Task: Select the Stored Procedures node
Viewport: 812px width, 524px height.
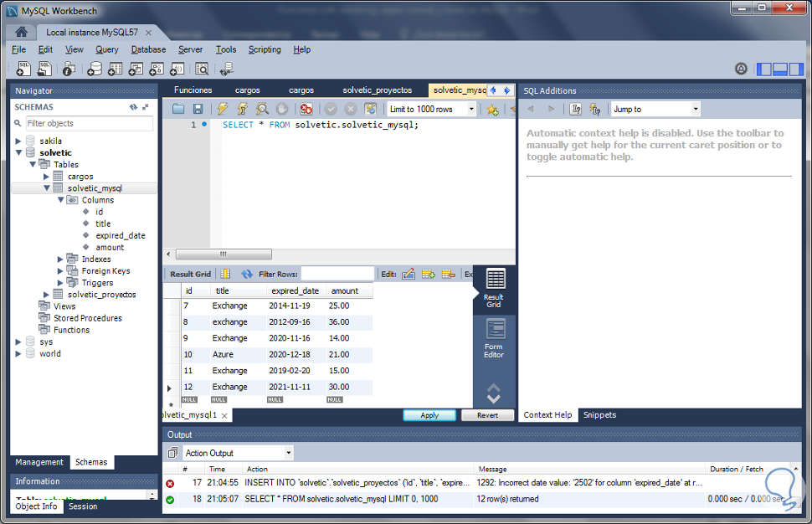Action: tap(88, 318)
